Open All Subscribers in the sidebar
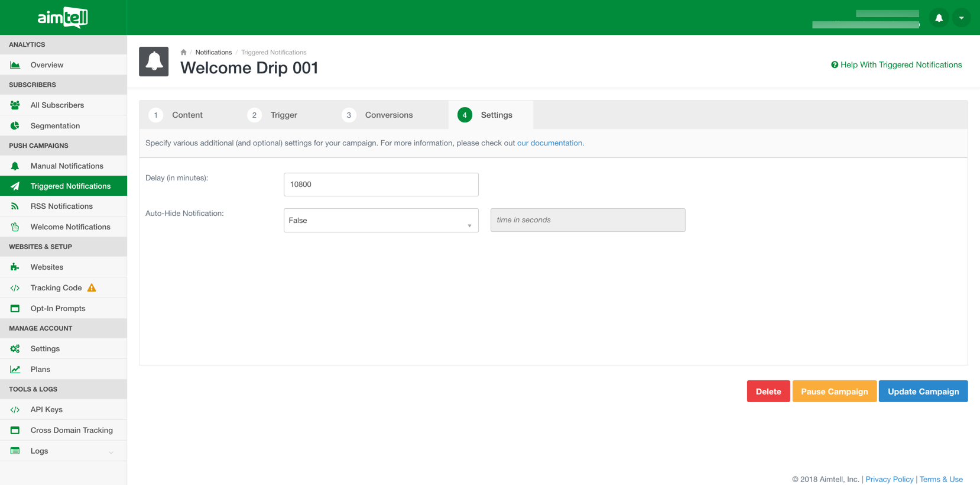Viewport: 980px width, 485px height. (63, 105)
